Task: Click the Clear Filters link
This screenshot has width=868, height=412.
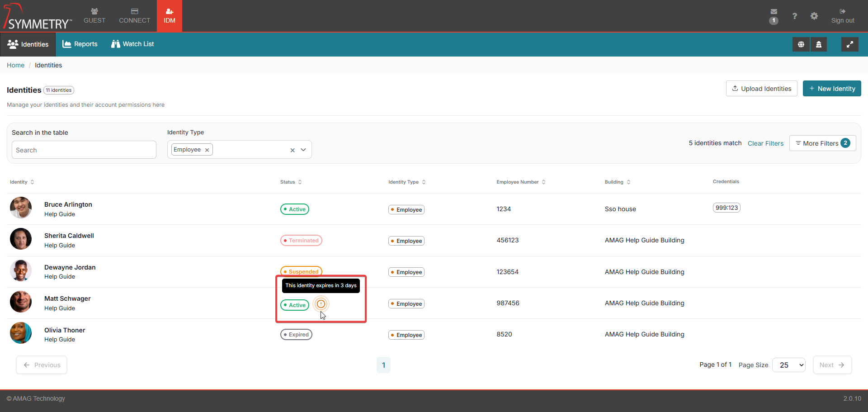Action: click(765, 143)
